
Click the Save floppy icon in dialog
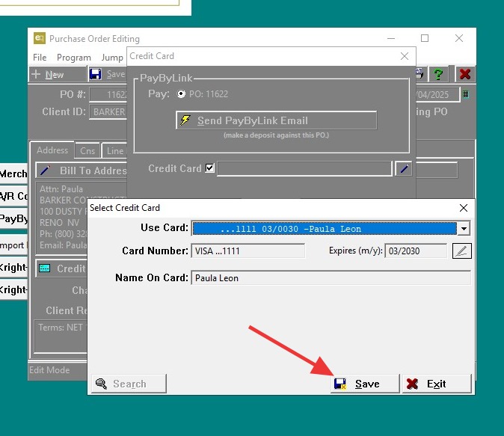(x=340, y=384)
